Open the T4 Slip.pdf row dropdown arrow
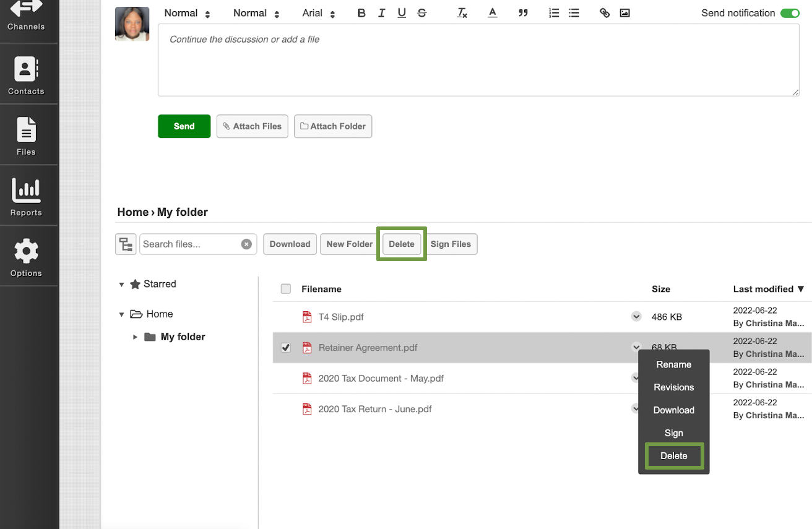This screenshot has width=812, height=529. point(636,317)
